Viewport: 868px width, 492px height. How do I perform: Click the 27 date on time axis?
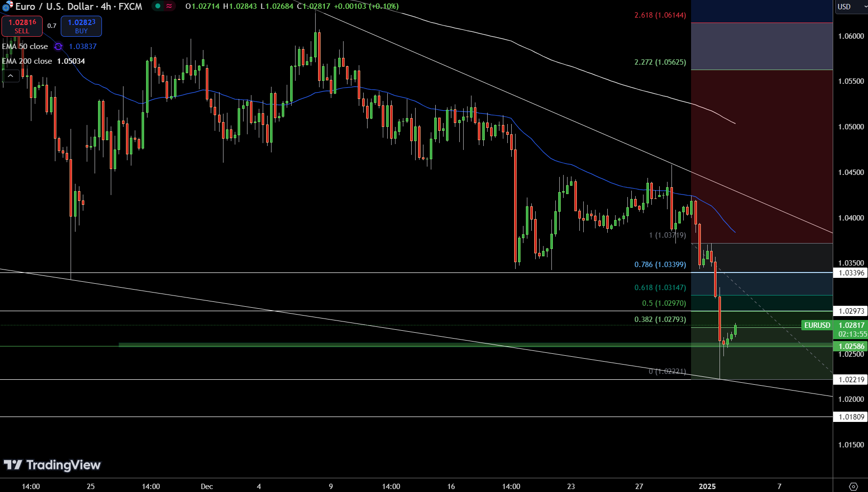click(x=639, y=487)
